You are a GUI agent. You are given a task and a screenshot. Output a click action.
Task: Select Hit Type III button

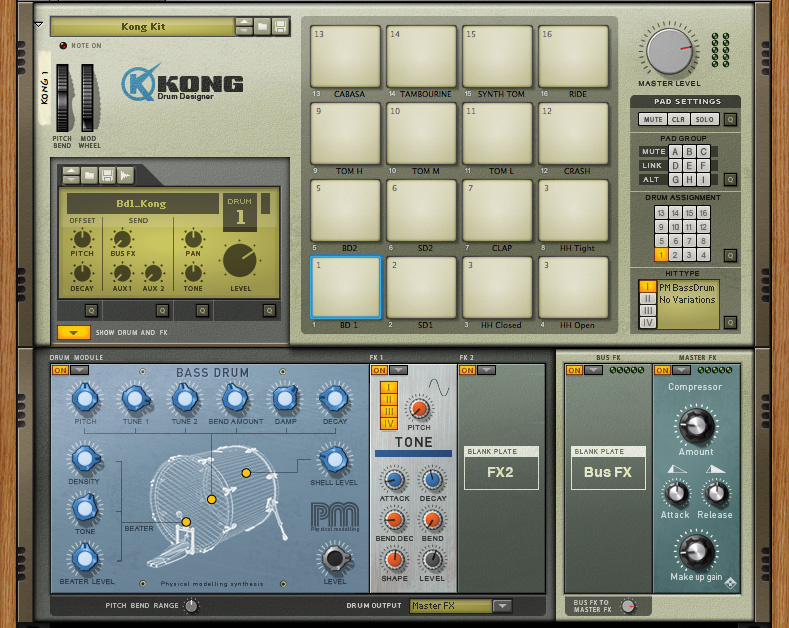pos(648,311)
